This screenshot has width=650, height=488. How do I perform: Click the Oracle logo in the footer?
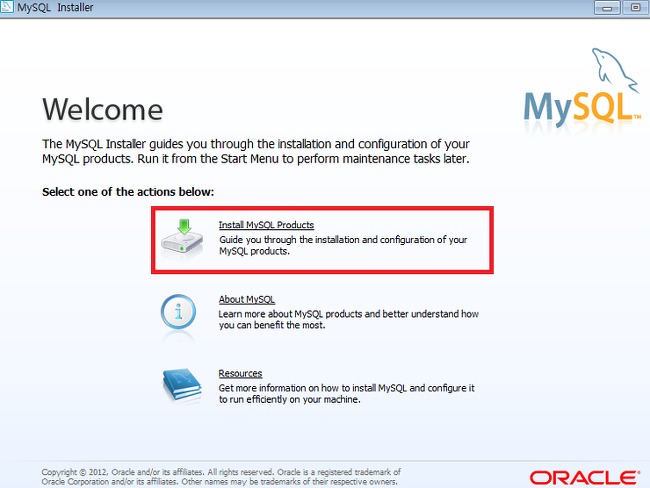coord(585,478)
